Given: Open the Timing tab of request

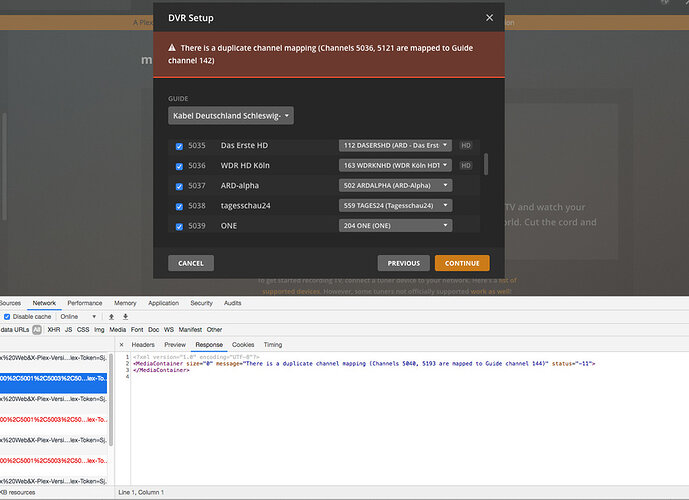Looking at the screenshot, I should 273,345.
